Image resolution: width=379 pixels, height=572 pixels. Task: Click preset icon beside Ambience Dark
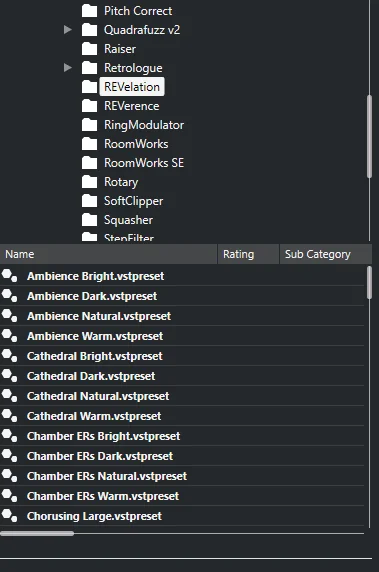tap(9, 296)
